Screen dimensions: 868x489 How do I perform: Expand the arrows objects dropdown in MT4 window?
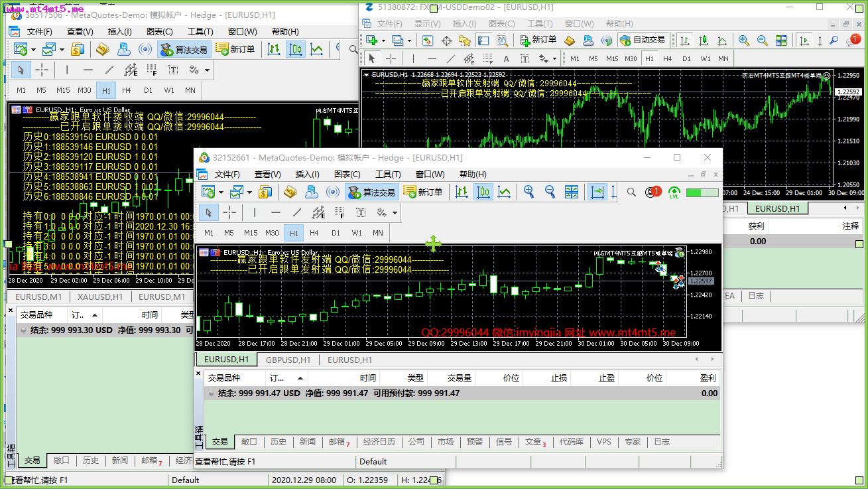point(555,58)
